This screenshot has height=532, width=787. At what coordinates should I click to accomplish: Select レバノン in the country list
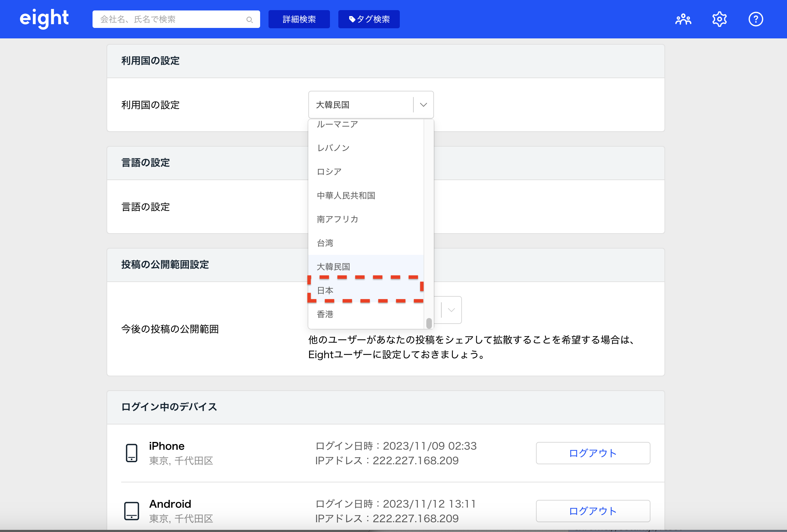[x=366, y=148]
